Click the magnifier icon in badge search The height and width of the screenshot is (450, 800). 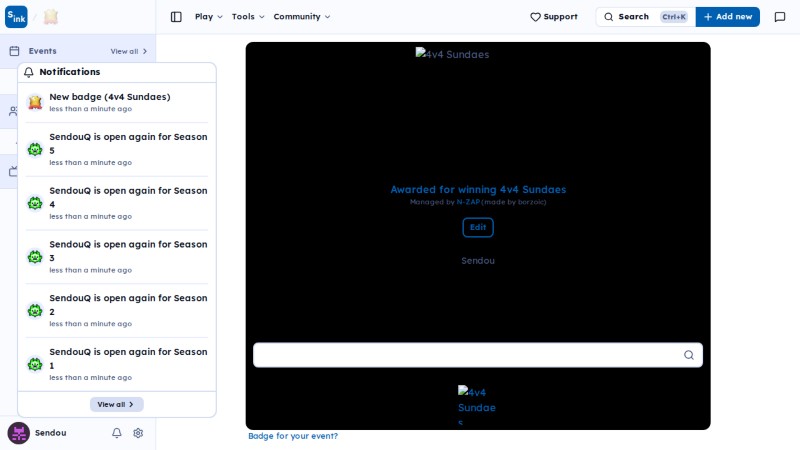[x=689, y=355]
